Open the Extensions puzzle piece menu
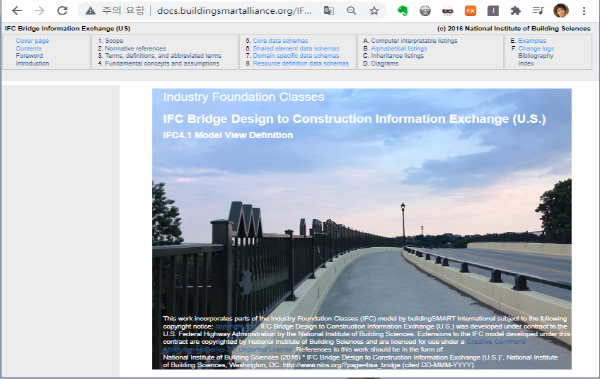This screenshot has height=379, width=600. [x=515, y=11]
